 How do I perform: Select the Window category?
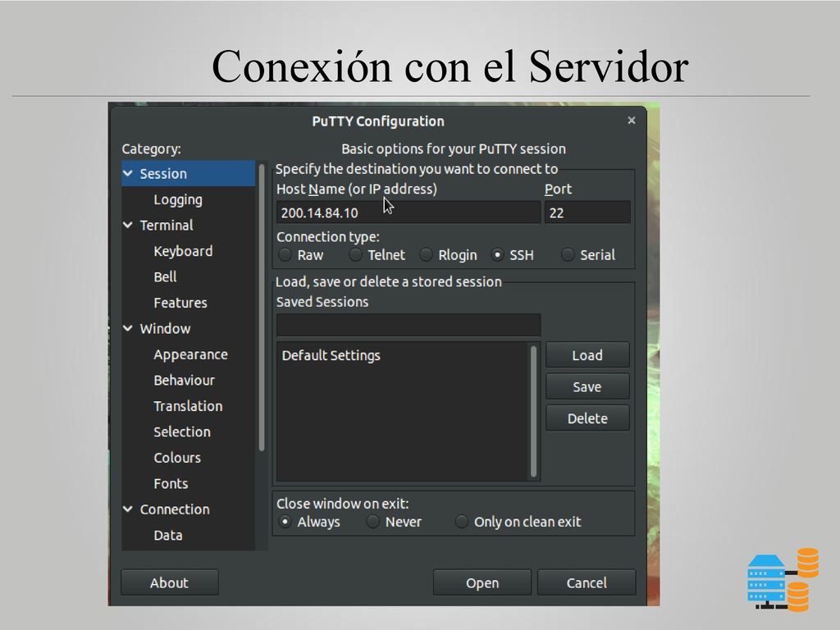[x=165, y=328]
